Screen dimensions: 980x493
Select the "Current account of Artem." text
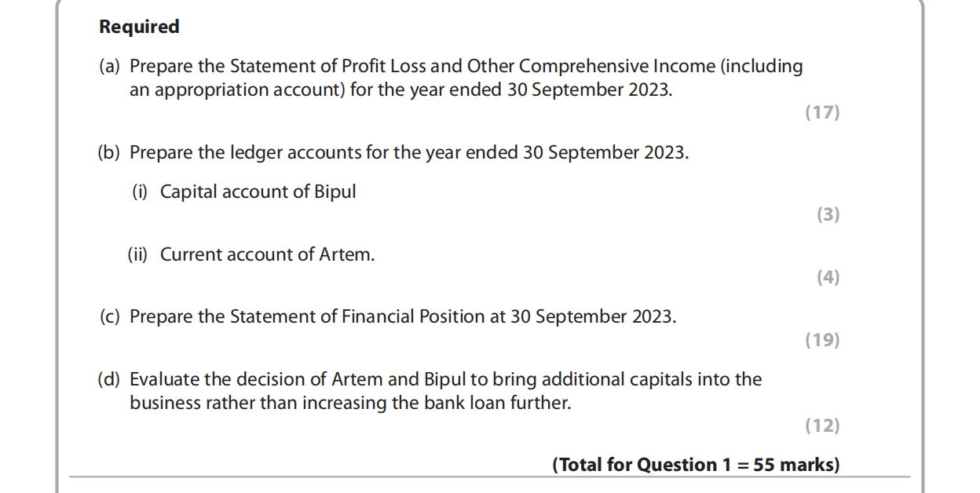pos(267,254)
